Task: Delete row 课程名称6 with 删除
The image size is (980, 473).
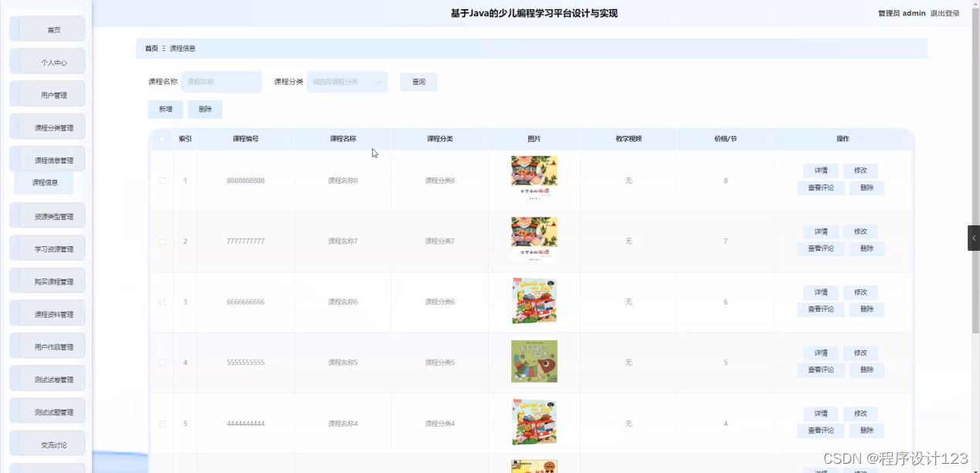Action: pos(866,309)
